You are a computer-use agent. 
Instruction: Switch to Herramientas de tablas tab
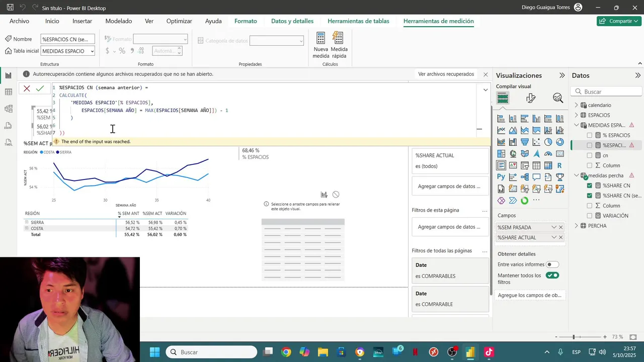tap(358, 21)
